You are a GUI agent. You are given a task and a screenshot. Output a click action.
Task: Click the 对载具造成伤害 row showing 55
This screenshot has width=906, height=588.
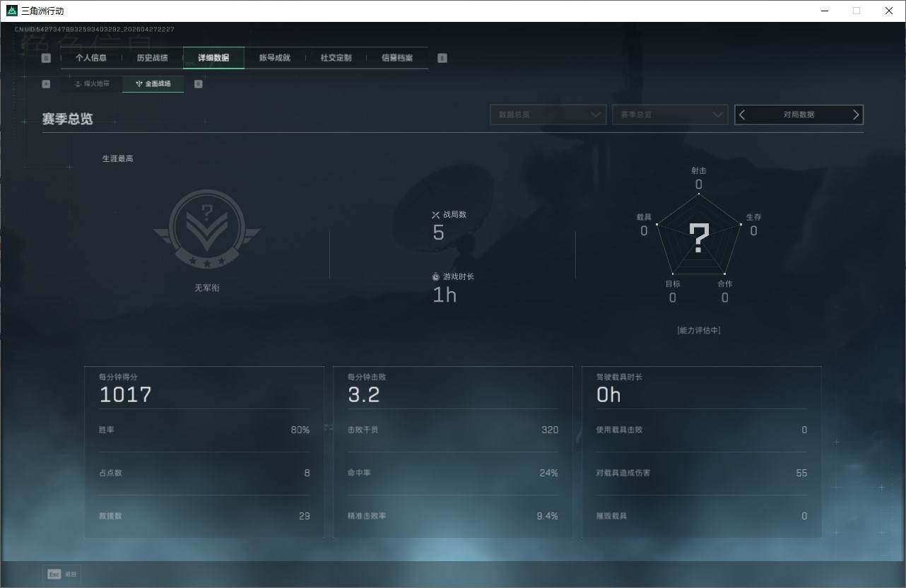pyautogui.click(x=702, y=473)
